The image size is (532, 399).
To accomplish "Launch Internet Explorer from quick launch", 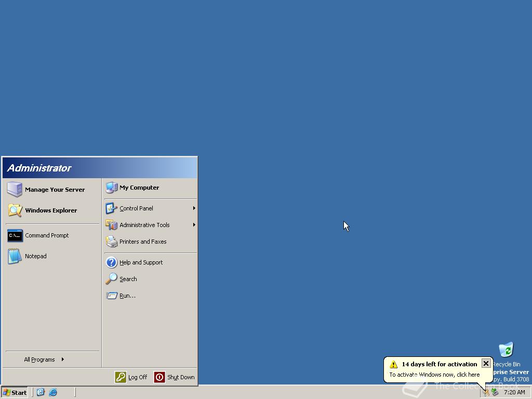I will pos(53,392).
